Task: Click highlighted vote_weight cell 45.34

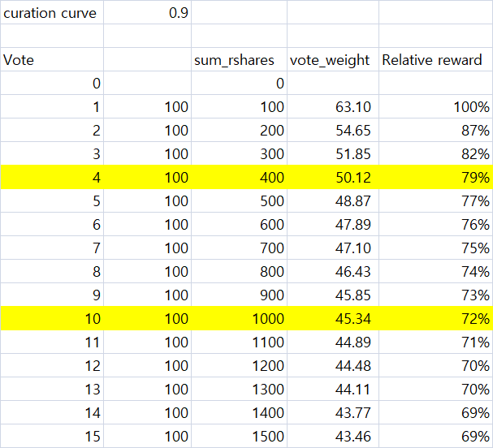Action: point(333,319)
